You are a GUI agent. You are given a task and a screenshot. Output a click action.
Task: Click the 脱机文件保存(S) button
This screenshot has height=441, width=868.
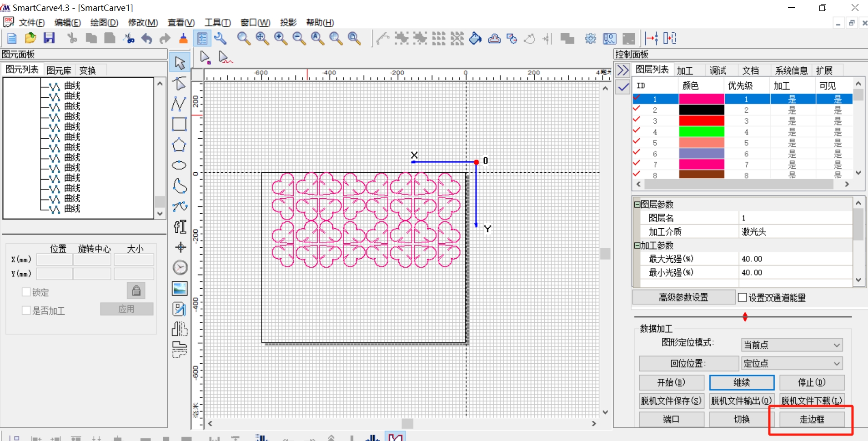coord(671,401)
